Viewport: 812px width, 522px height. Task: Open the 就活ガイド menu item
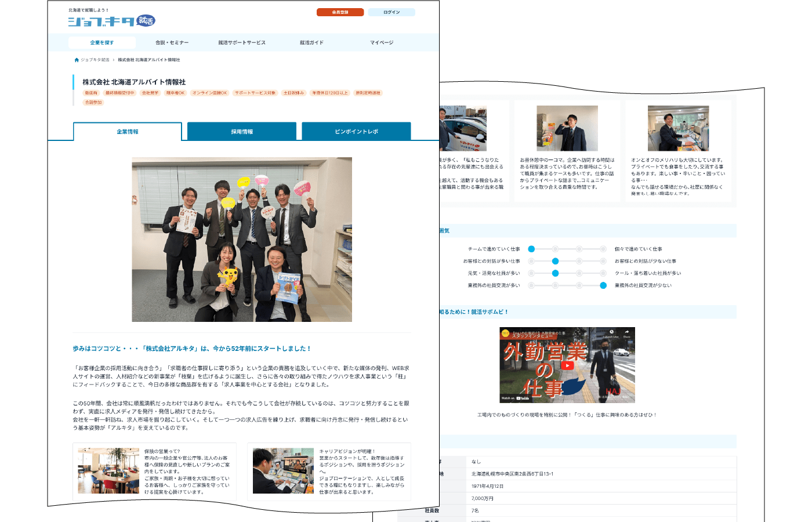(x=311, y=42)
